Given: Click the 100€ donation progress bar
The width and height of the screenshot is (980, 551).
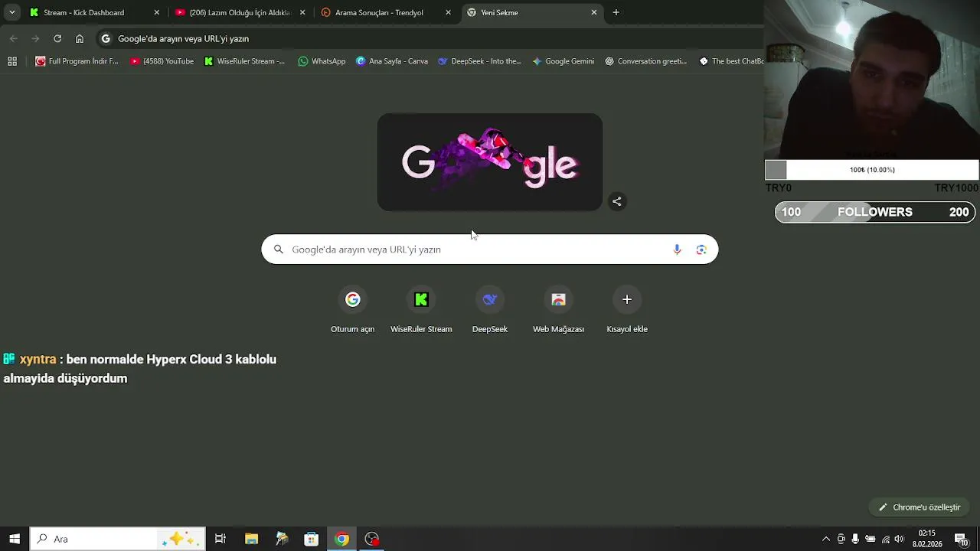Looking at the screenshot, I should click(872, 170).
